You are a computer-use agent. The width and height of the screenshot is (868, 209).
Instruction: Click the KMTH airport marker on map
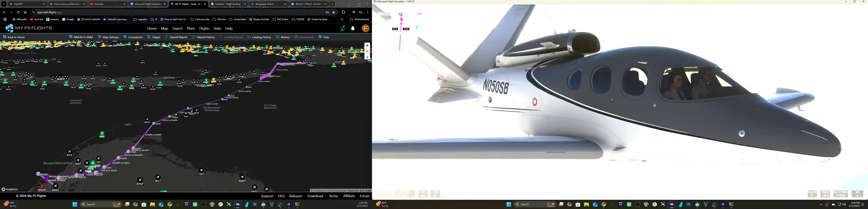[x=147, y=119]
